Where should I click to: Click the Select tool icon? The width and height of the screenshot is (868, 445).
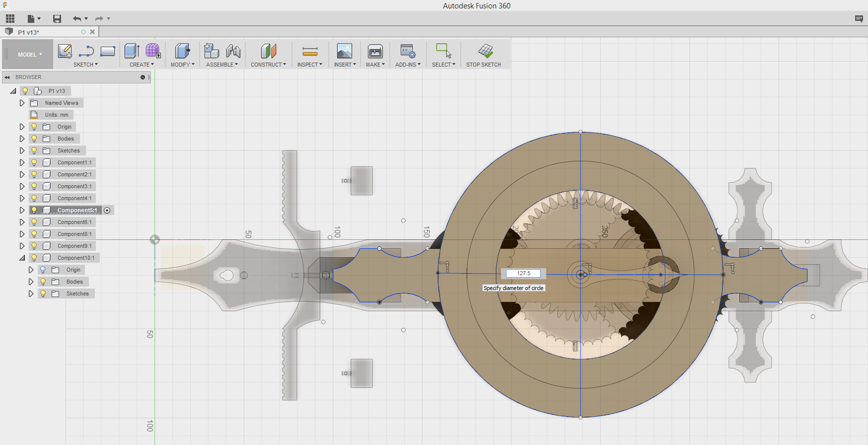[x=443, y=51]
